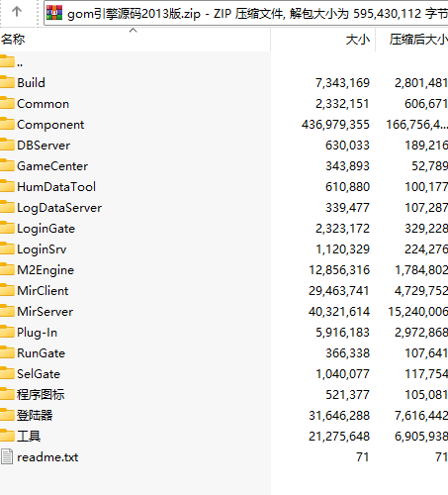Click the size value 1,040,077
Viewport: 448px width, 495px height.
click(x=342, y=374)
